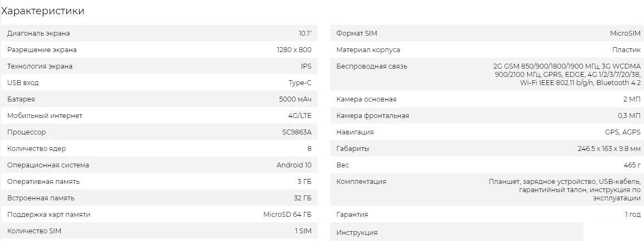Click the Технология экрана label
The height and width of the screenshot is (241, 644).
pyautogui.click(x=39, y=66)
